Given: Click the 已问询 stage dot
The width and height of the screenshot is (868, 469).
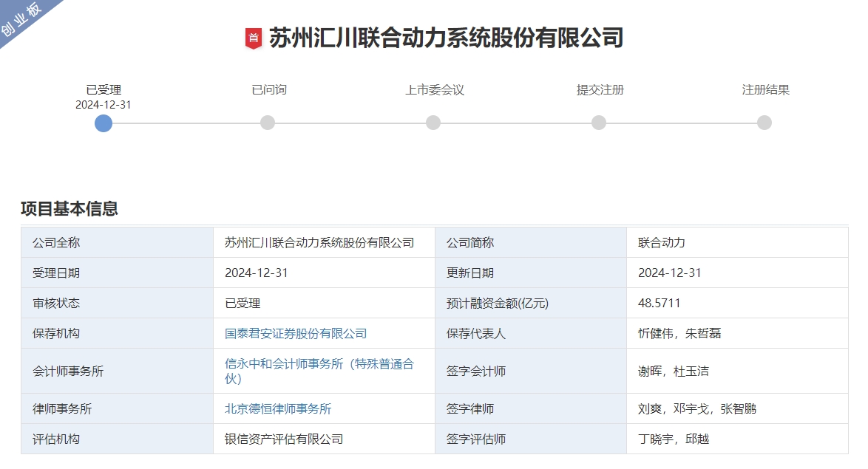Looking at the screenshot, I should point(268,123).
